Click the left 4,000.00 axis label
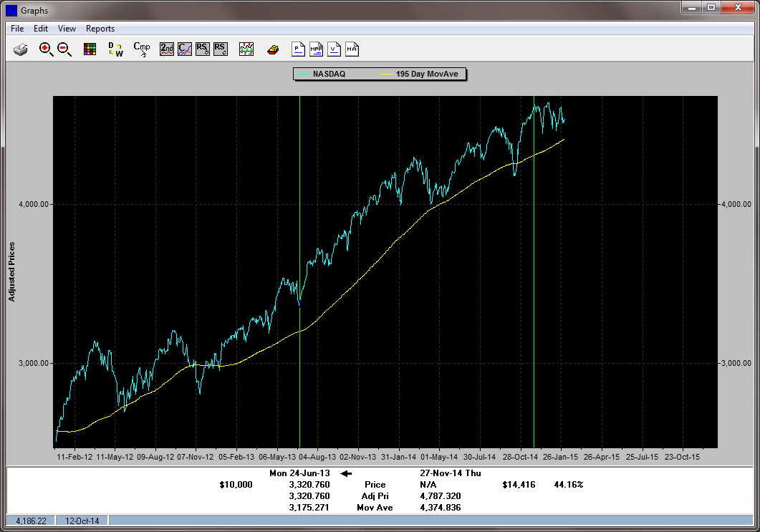Screen dimensions: 760x532 [x=34, y=205]
